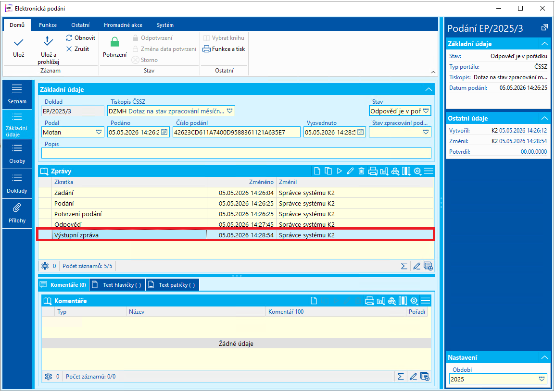Click the Zrušit cancel button
This screenshot has height=392, width=555.
pos(77,49)
